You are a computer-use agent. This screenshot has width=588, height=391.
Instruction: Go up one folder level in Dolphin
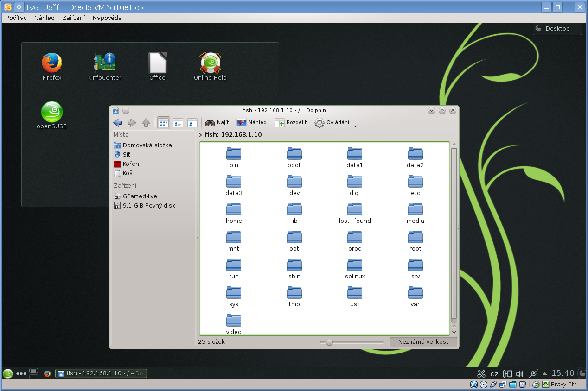point(146,123)
